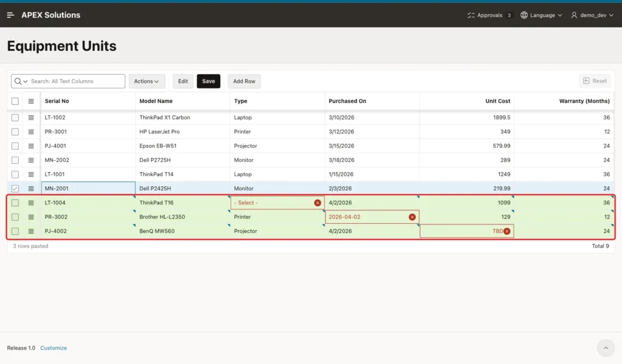Open row actions menu for LT-1001
This screenshot has width=622, height=364.
pyautogui.click(x=31, y=175)
